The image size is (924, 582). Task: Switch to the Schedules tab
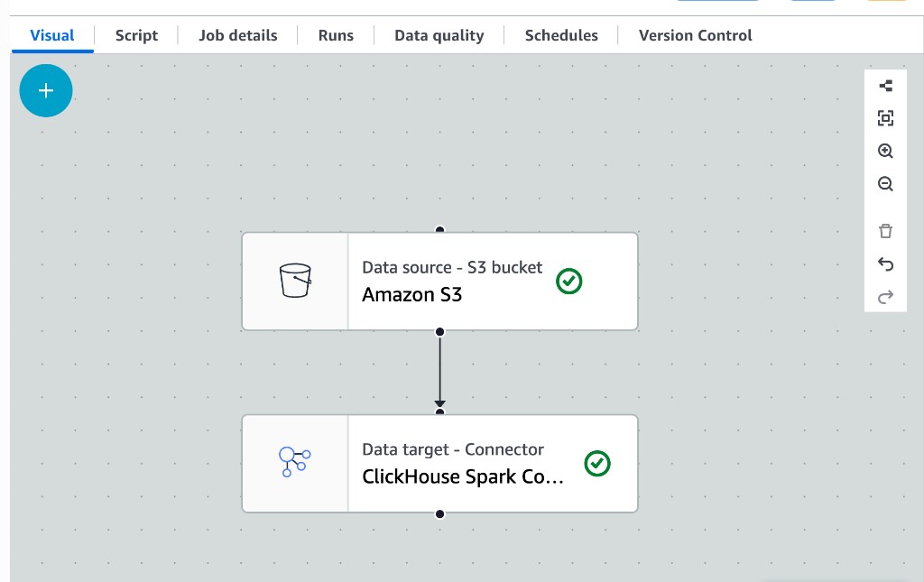coord(561,35)
